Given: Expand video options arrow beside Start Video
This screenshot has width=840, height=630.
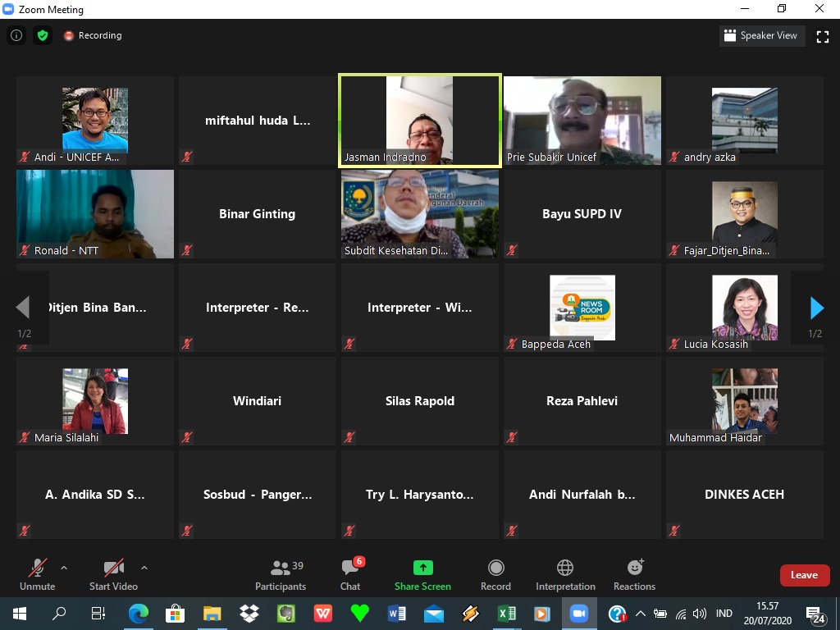Looking at the screenshot, I should pos(144,567).
